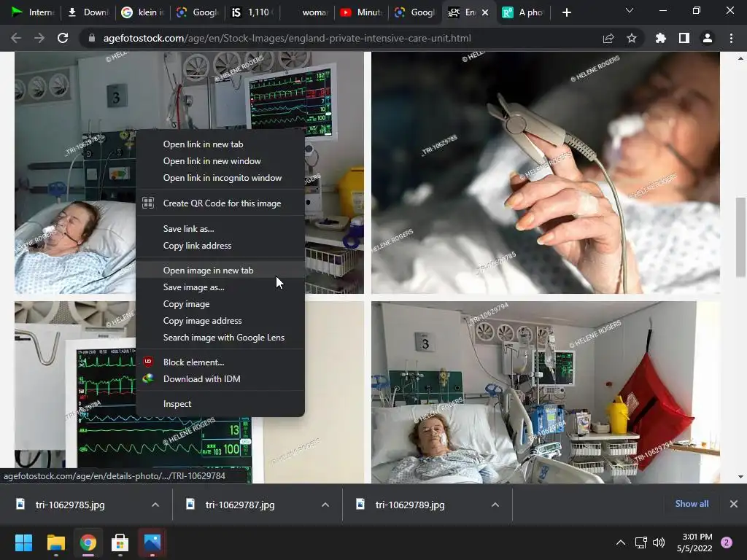Switch to the 'A pho' tab
The image size is (747, 560).
pyautogui.click(x=522, y=12)
